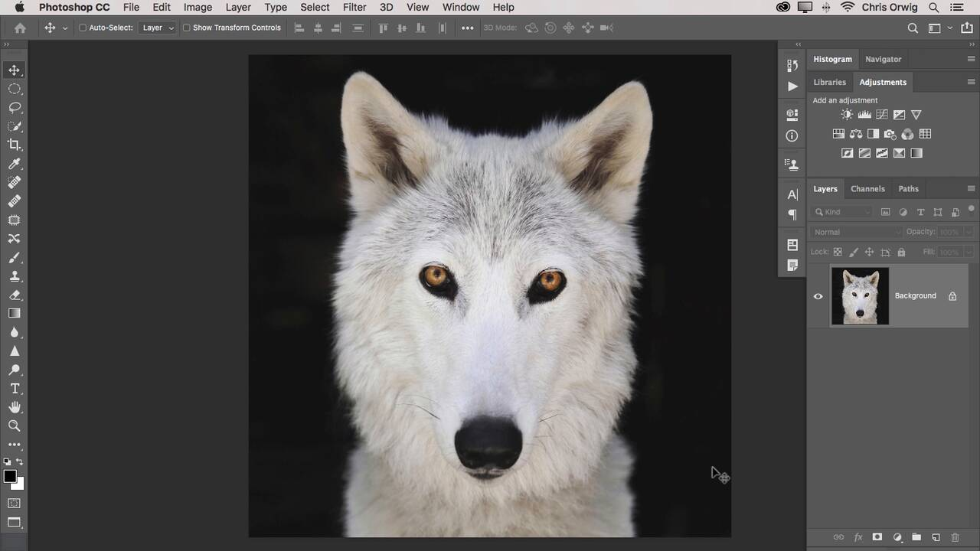Image resolution: width=980 pixels, height=551 pixels.
Task: Select the Brush tool
Action: (15, 258)
